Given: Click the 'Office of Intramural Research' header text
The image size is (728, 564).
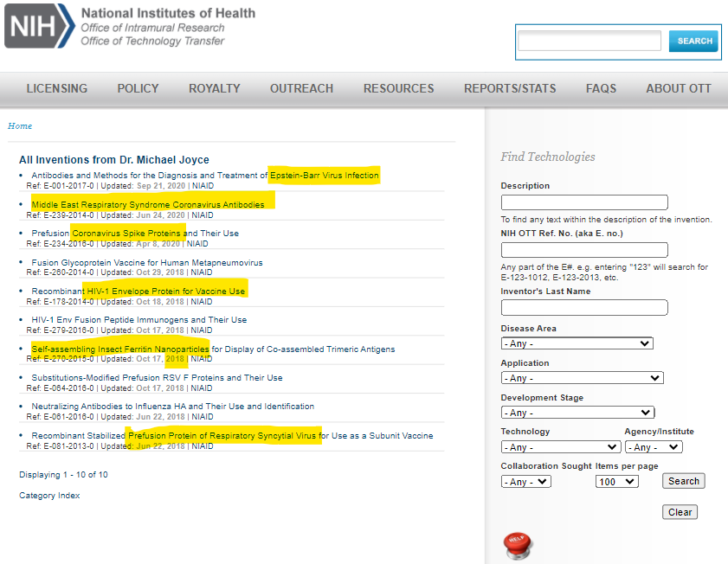Looking at the screenshot, I should click(x=152, y=28).
